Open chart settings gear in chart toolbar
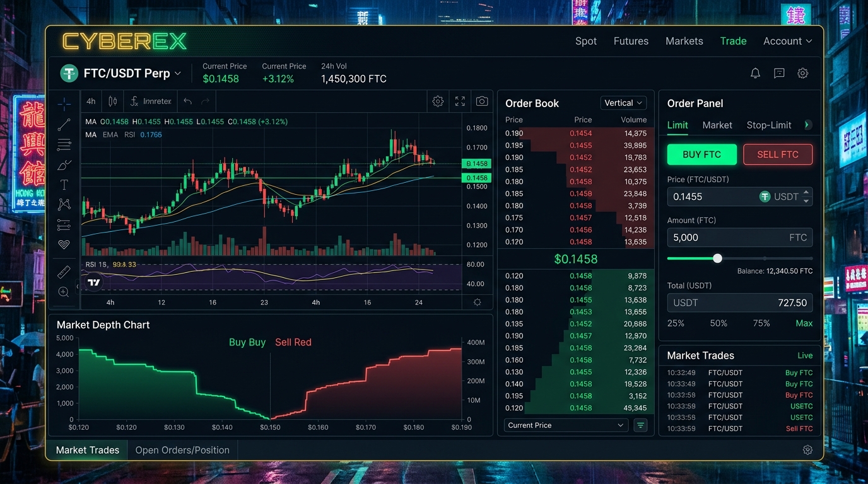Screen dimensions: 868x484 pos(438,101)
